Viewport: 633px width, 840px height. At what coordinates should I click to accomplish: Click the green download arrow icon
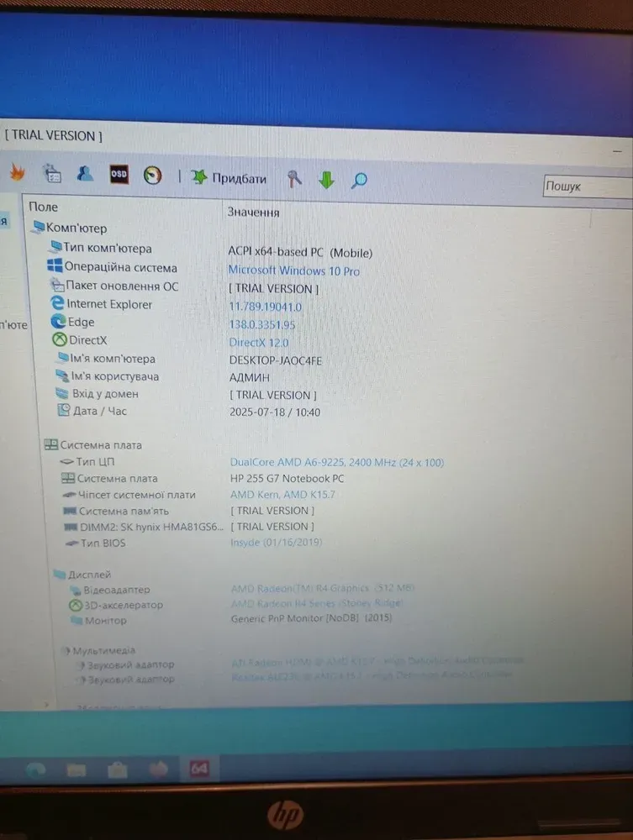click(x=326, y=180)
